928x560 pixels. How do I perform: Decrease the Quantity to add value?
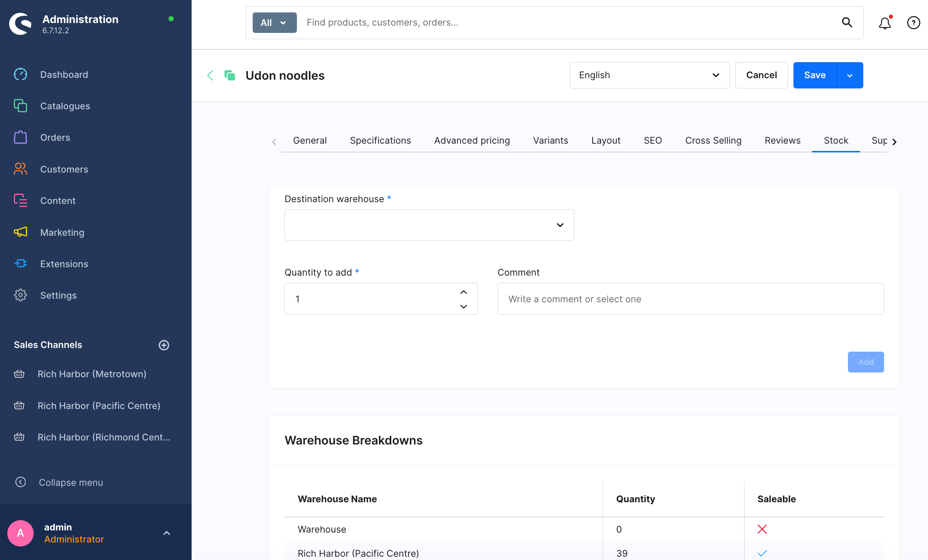(x=464, y=307)
